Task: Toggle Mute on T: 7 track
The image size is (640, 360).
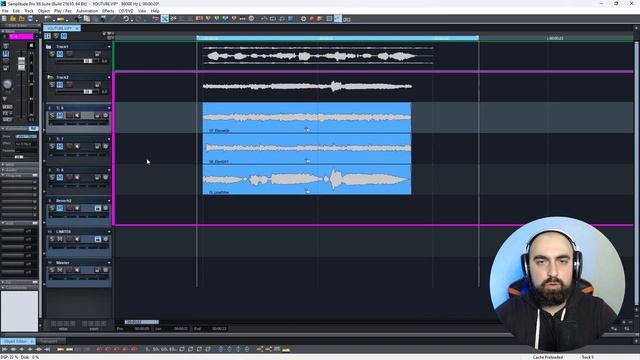Action: click(60, 146)
